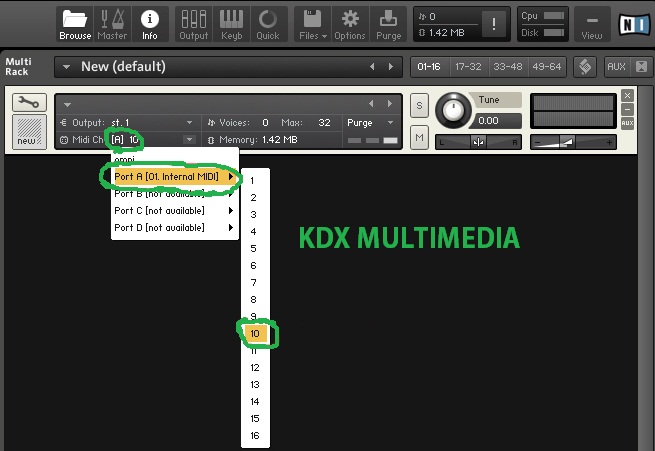Go to next multi with right arrow
Screen dimensions: 655x451
click(391, 67)
